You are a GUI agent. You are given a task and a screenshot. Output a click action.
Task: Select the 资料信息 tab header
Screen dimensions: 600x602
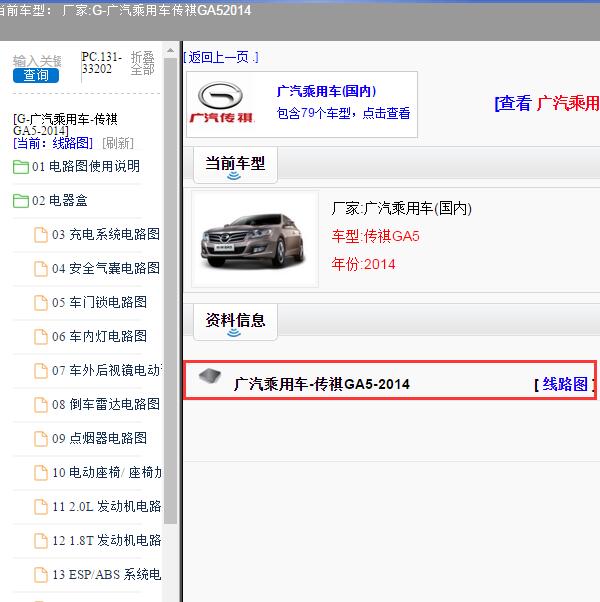[235, 322]
